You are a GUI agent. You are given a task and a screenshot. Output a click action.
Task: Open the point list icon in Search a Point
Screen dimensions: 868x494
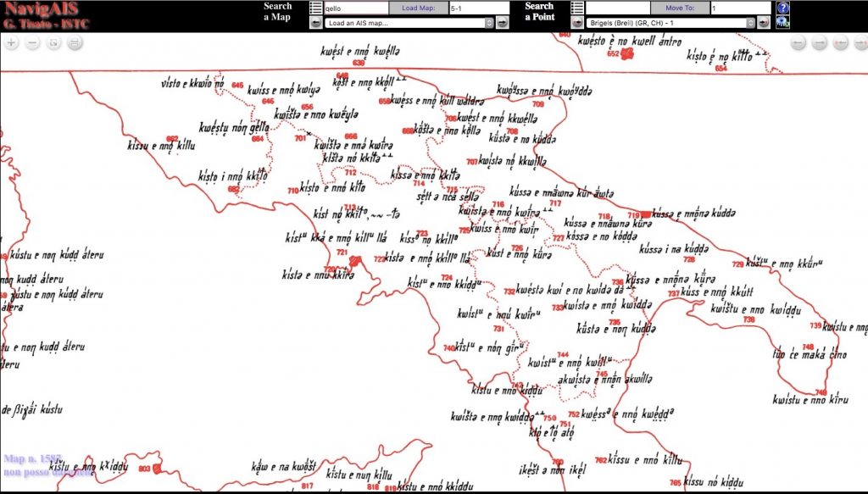click(576, 8)
